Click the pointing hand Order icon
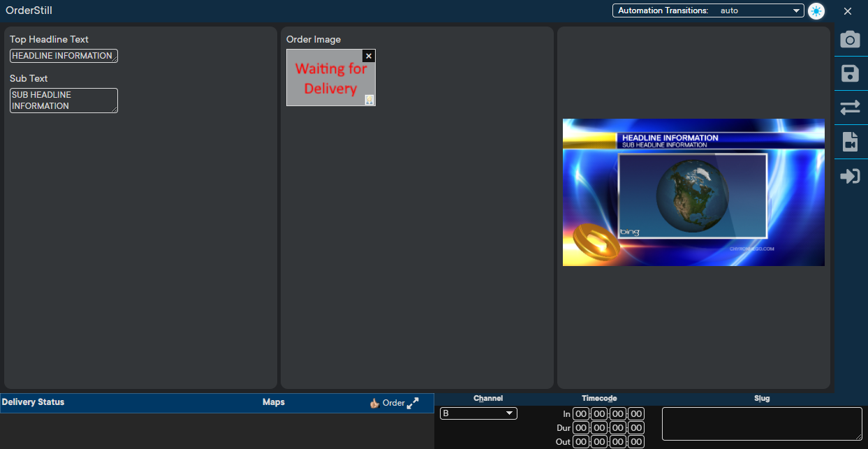This screenshot has height=449, width=868. click(x=374, y=403)
